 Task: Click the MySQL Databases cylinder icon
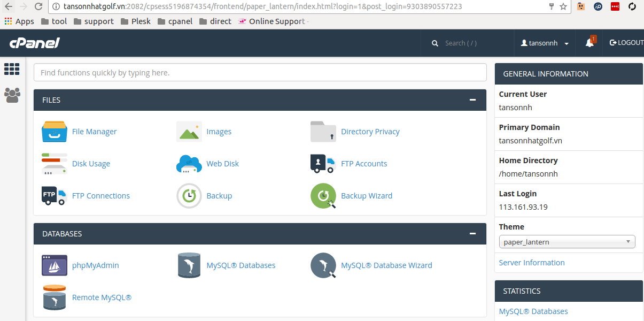[189, 265]
